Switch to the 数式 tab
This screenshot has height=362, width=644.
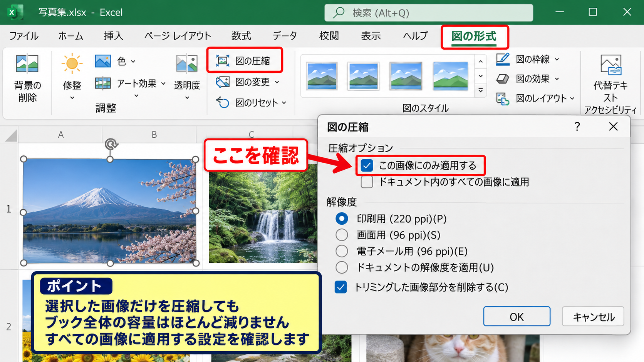(241, 36)
